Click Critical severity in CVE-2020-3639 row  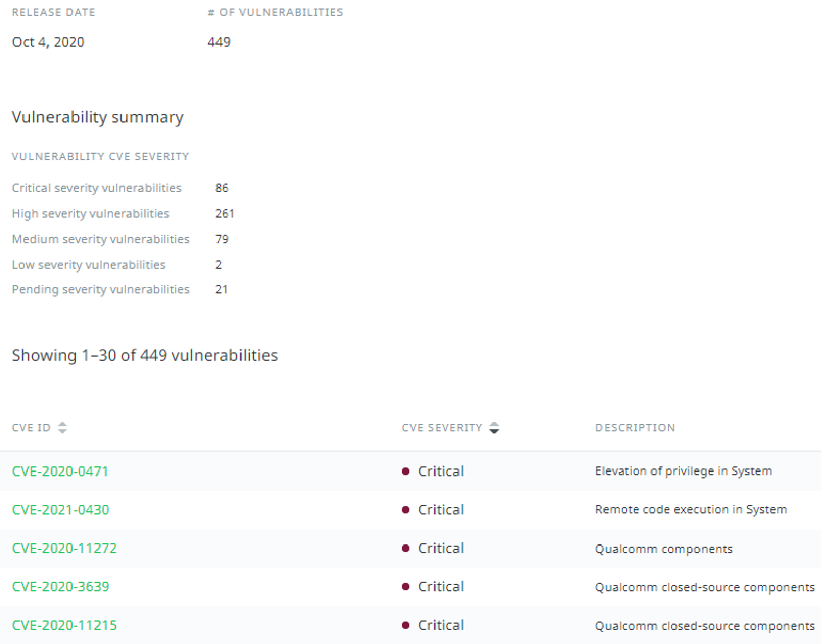click(x=433, y=587)
